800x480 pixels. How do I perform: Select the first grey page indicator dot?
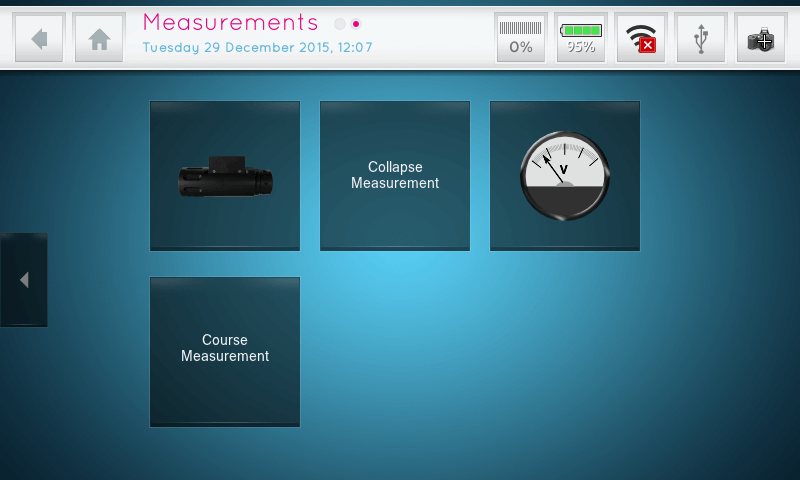point(340,24)
